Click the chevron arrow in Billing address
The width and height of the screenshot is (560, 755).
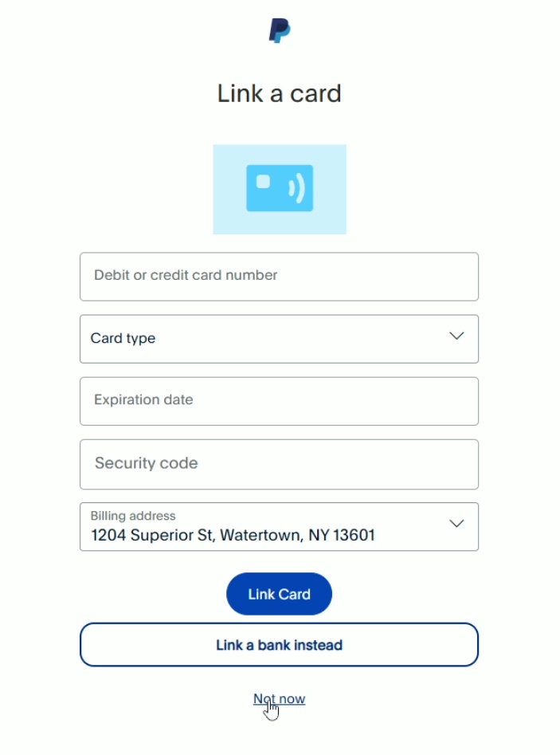pos(456,524)
